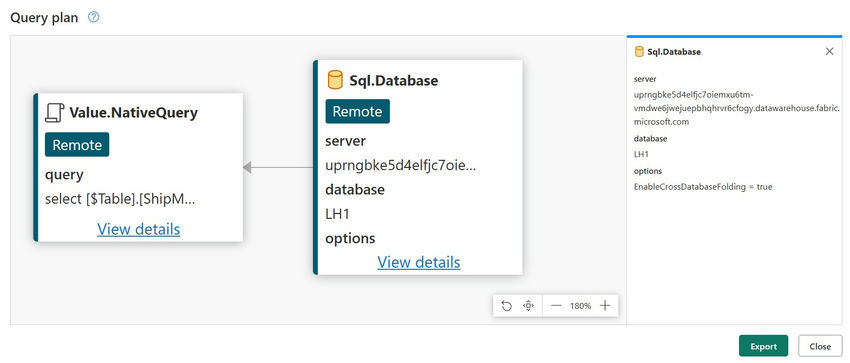Click the 'options' label in the details panel
The width and height of the screenshot is (850, 363).
[x=648, y=171]
